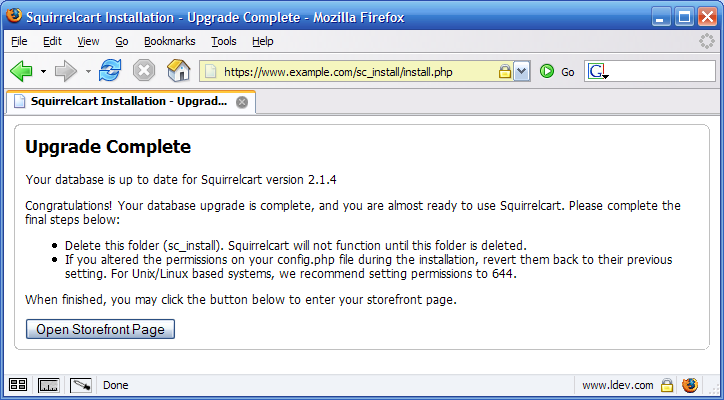Click the Firefox icon in status bar
Viewport: 724px width, 400px height.
[691, 385]
